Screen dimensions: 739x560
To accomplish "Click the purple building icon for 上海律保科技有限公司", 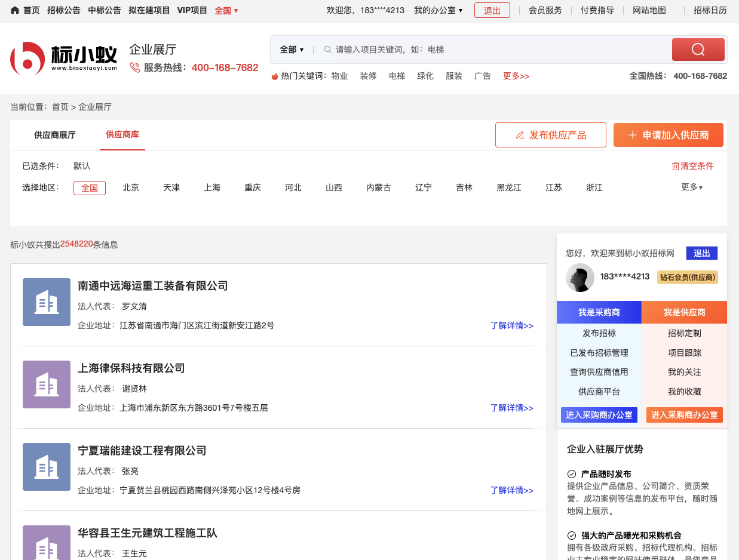I will [47, 384].
